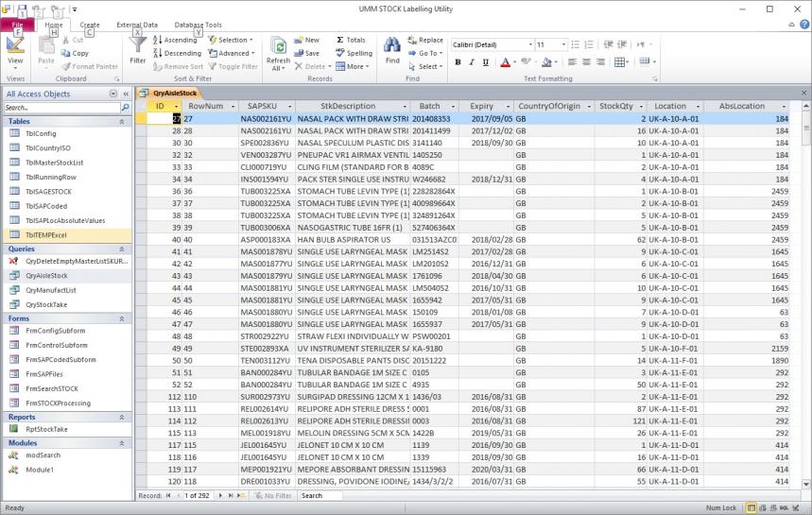
Task: Apply Italic formatting
Action: 472,62
